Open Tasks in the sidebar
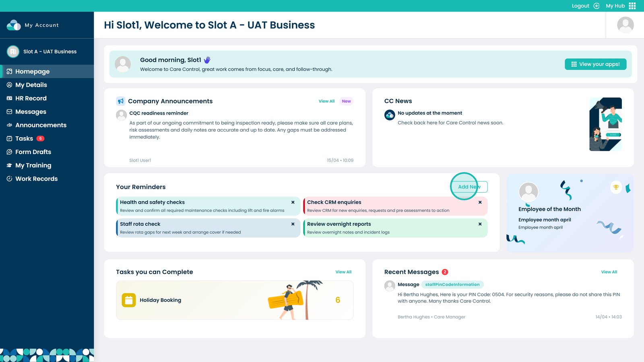644x362 pixels. point(24,138)
